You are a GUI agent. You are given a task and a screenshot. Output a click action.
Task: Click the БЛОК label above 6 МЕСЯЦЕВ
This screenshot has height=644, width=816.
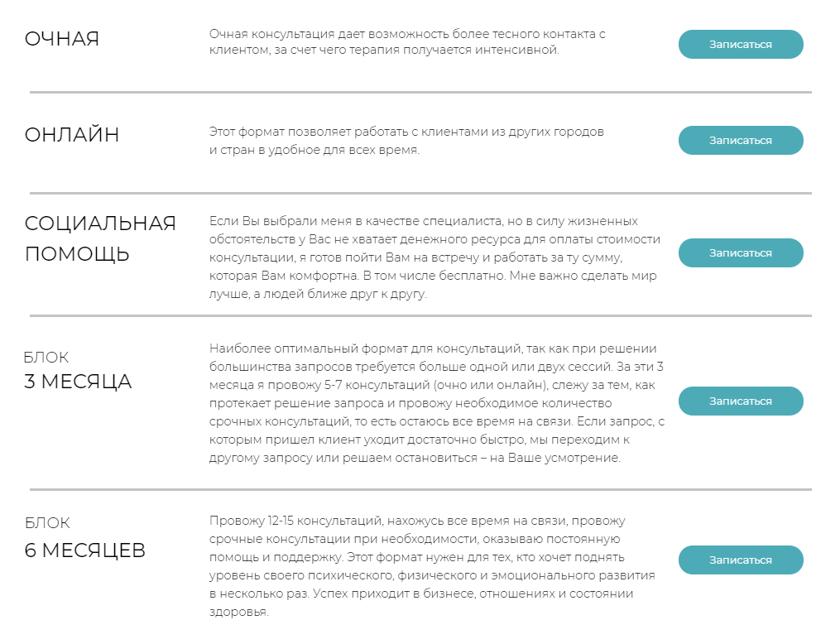coord(47,523)
